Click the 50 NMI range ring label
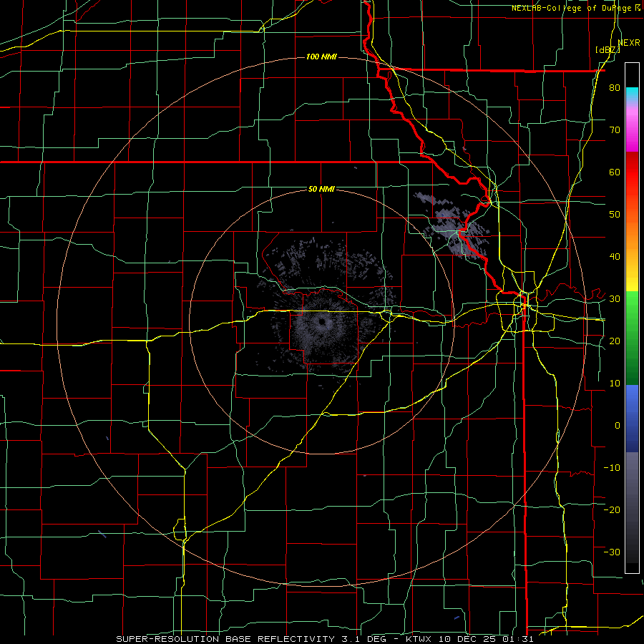 tap(321, 189)
